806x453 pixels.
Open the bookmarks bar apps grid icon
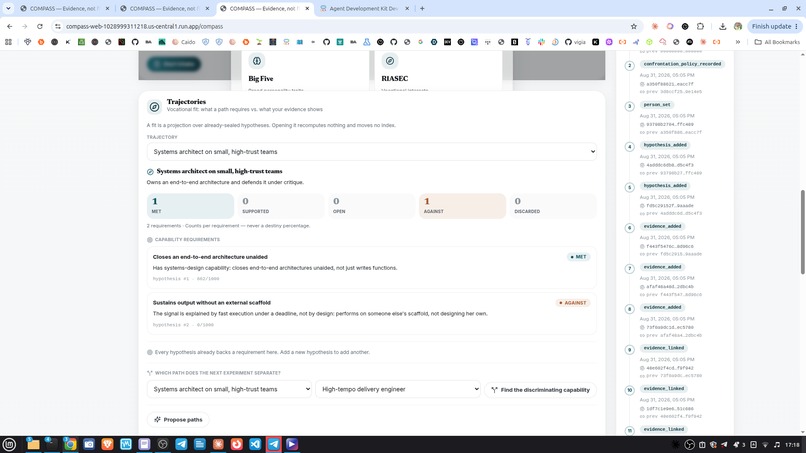8,42
